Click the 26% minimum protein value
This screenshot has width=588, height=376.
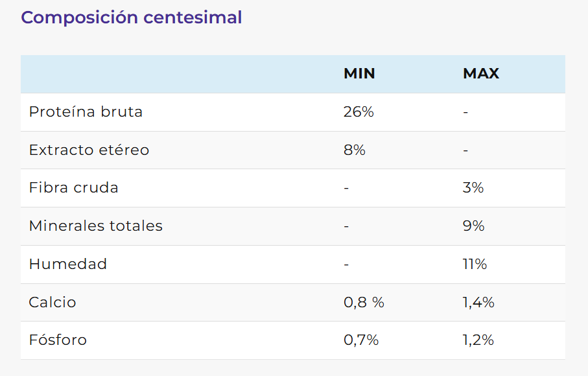(359, 112)
